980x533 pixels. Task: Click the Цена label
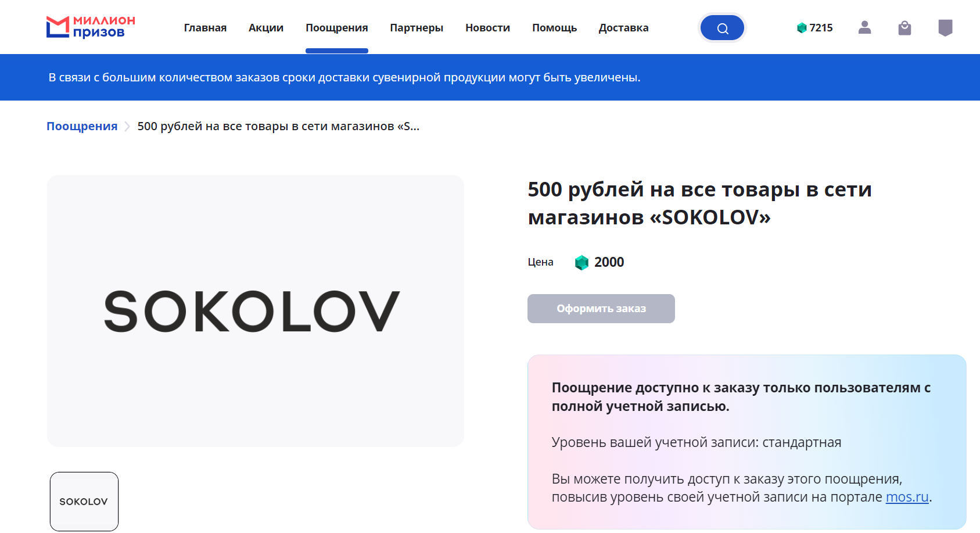coord(540,262)
